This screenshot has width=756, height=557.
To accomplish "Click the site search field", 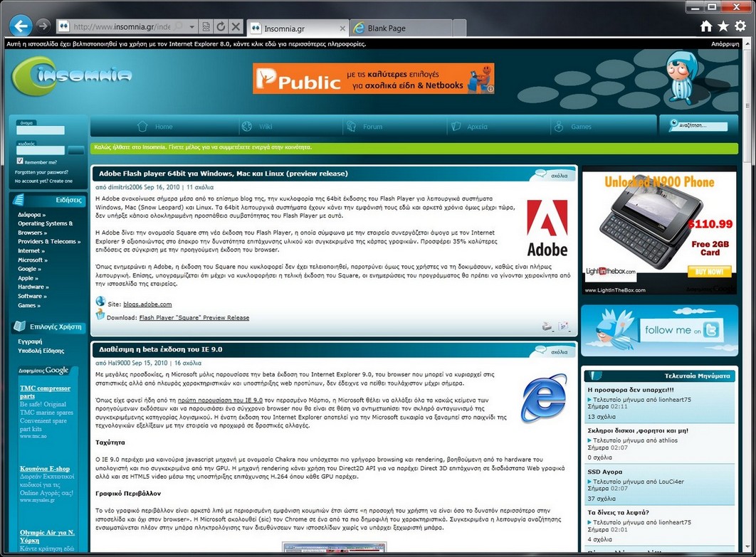I will pyautogui.click(x=703, y=126).
